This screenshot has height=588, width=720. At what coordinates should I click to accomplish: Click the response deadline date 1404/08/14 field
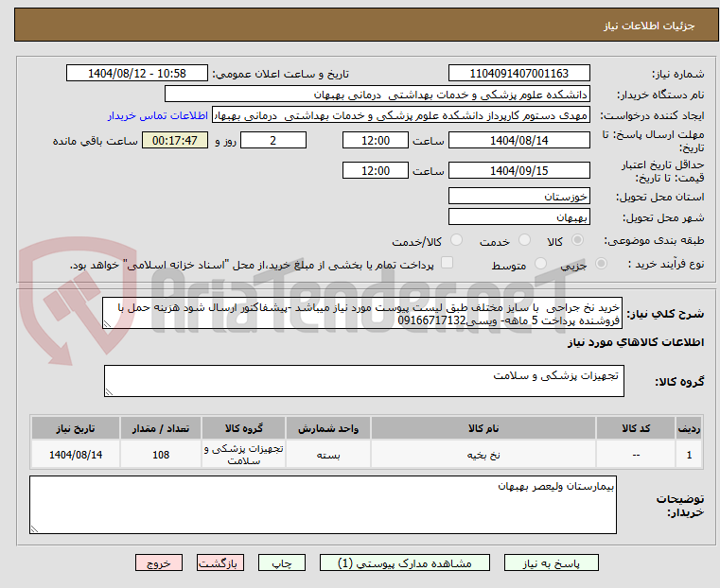click(518, 140)
